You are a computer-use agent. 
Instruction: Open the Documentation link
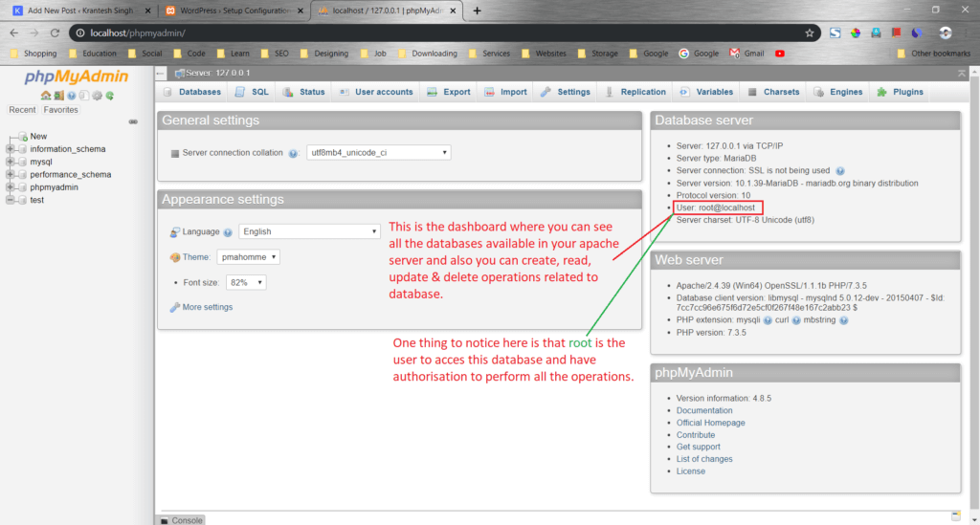(x=704, y=411)
